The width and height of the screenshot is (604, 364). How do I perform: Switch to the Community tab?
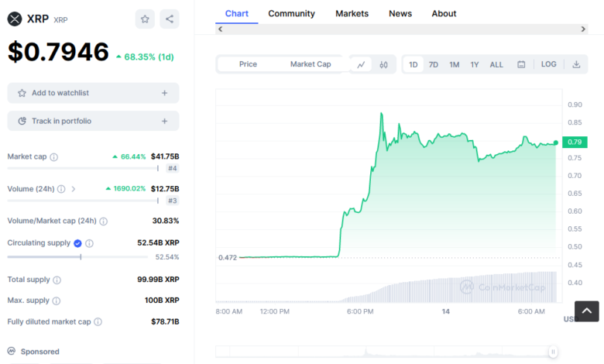(x=291, y=13)
